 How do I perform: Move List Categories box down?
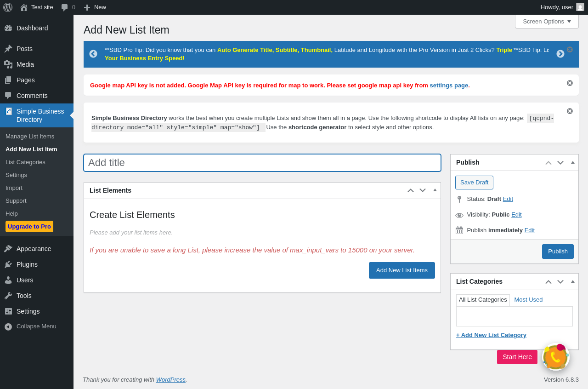coord(560,281)
